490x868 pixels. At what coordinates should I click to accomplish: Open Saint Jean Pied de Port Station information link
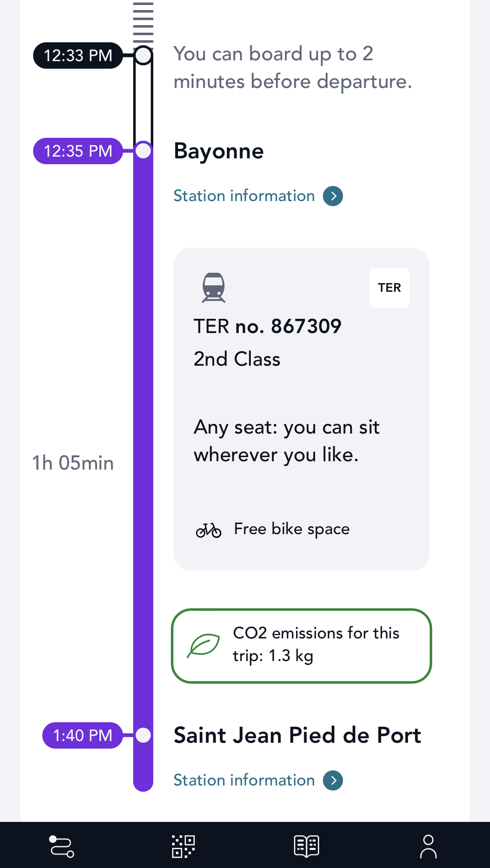coord(244,780)
